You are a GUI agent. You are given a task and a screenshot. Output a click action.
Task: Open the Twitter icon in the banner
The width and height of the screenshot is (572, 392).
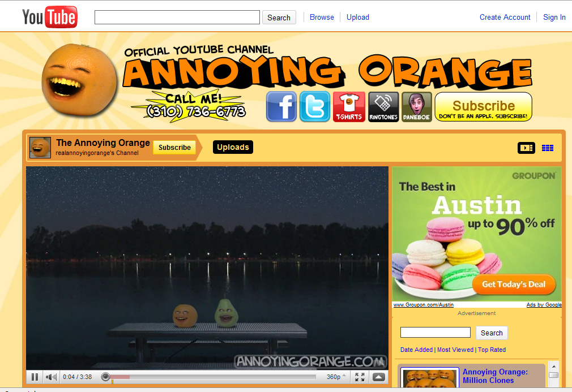pos(315,107)
